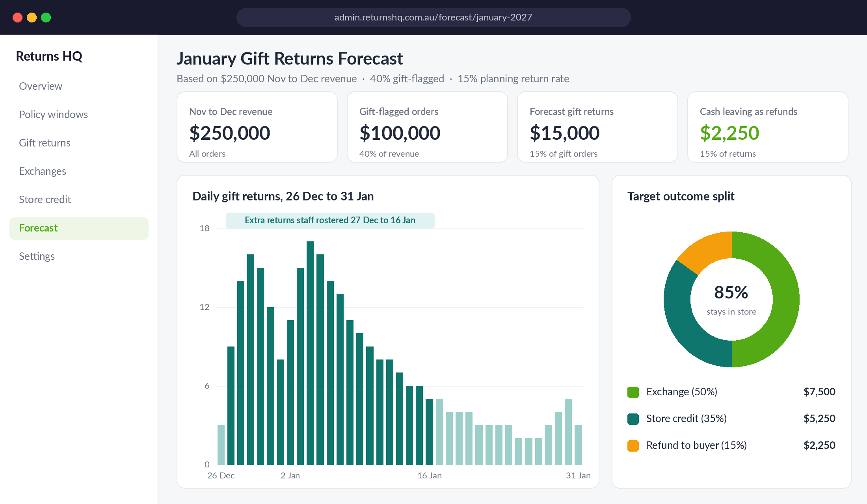The width and height of the screenshot is (867, 504).
Task: Click the tallest bar in daily returns chart
Action: tap(310, 353)
